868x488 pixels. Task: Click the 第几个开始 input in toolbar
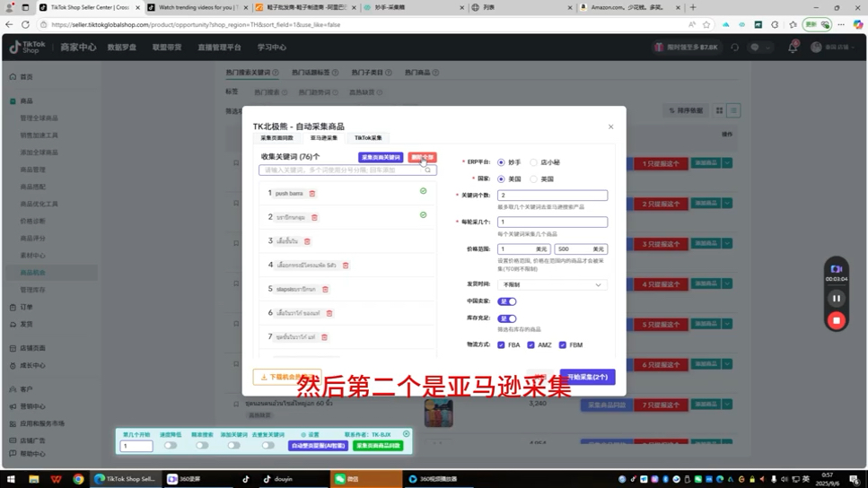[136, 446]
